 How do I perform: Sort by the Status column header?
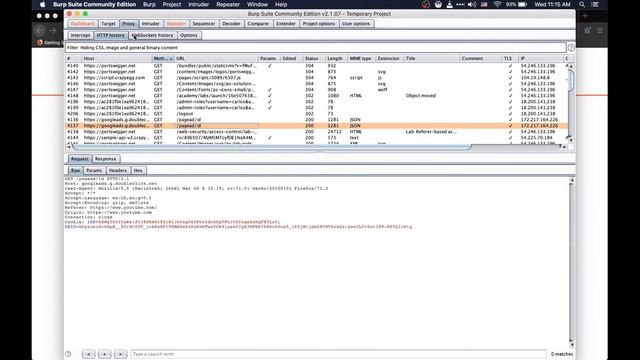[314, 58]
